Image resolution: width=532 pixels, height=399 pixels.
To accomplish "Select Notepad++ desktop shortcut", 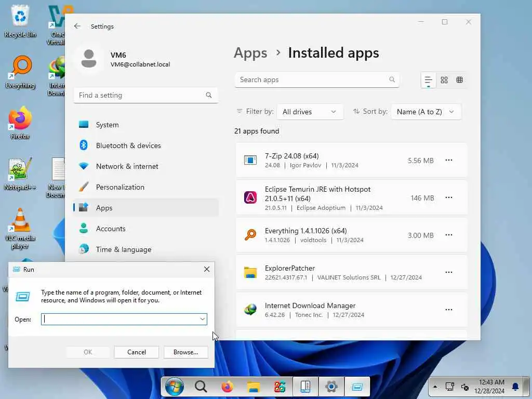I will click(x=20, y=174).
